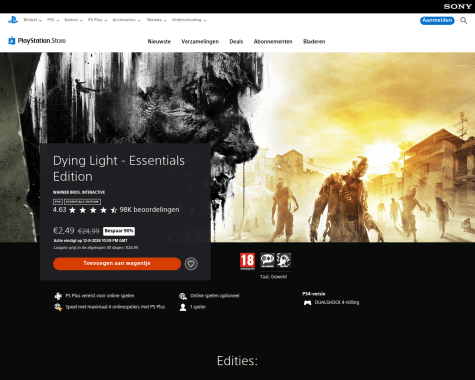Viewport: 475px width, 380px height.
Task: Expand the Nieuws dropdown menu
Action: tap(157, 20)
